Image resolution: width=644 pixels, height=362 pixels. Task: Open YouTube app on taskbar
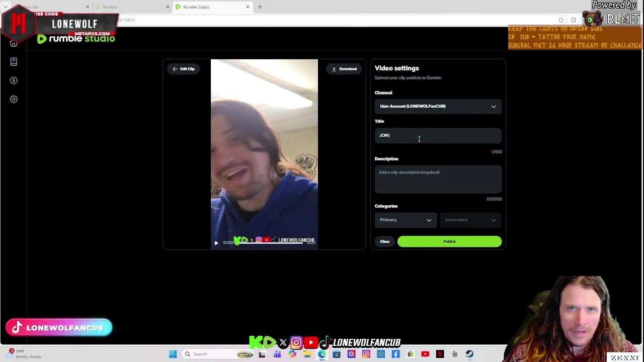coord(425,354)
